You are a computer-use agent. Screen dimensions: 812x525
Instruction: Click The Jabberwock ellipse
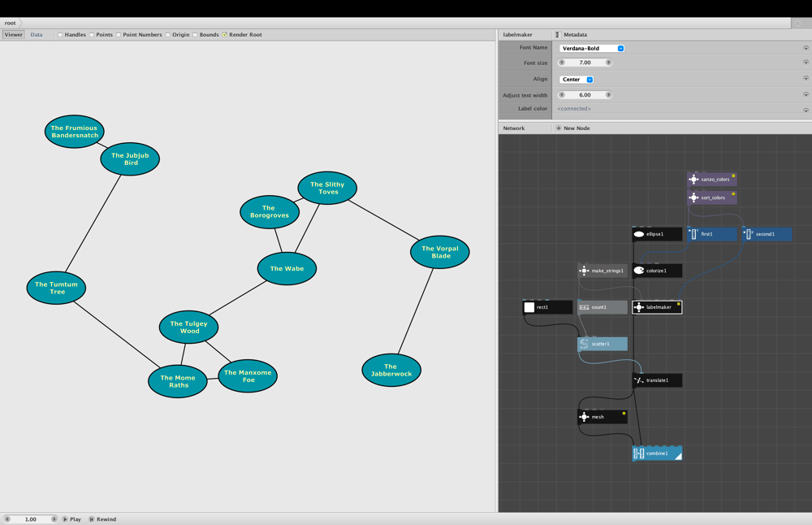tap(391, 370)
